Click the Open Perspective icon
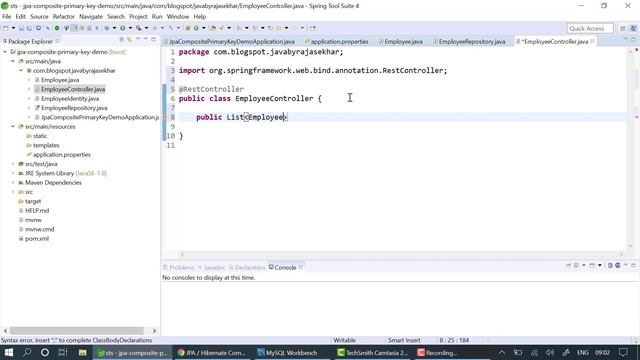640x360 pixels. tap(622, 28)
